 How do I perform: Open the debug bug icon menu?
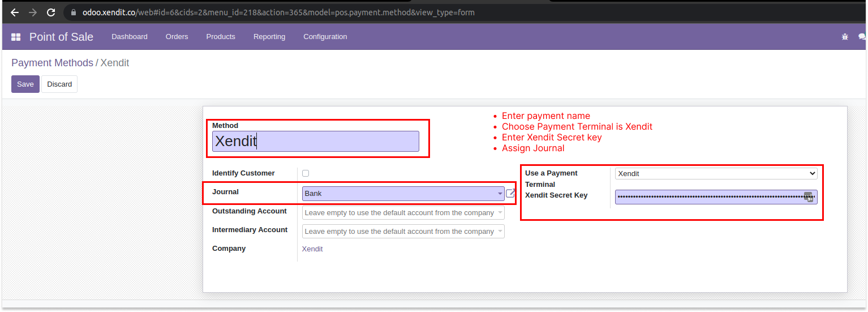click(845, 37)
